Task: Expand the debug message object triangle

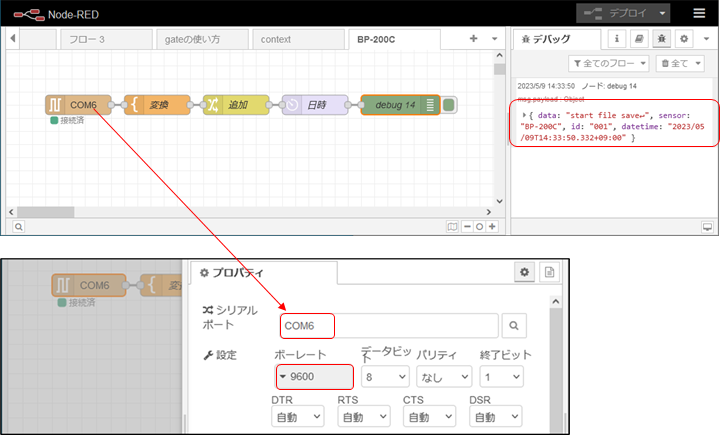Action: point(525,115)
